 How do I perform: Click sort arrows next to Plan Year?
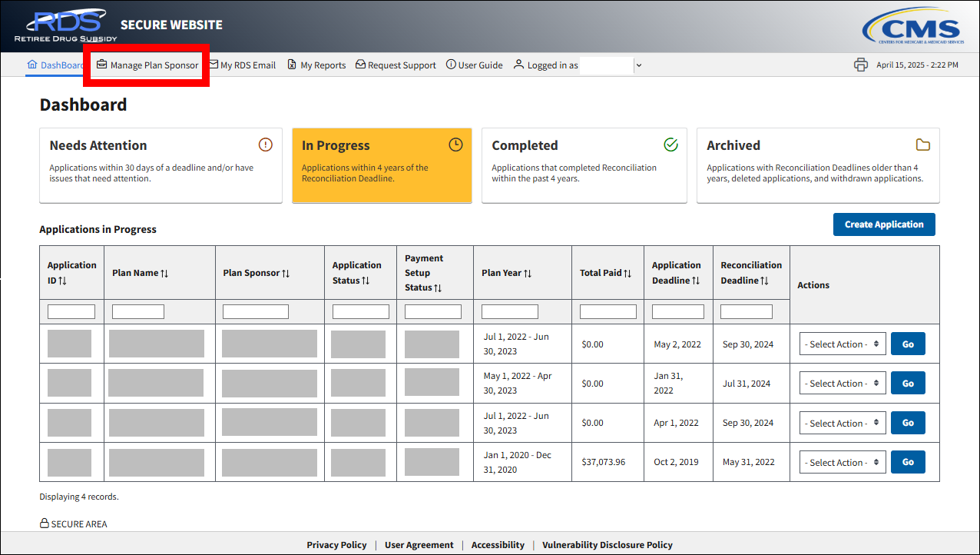[x=528, y=273]
